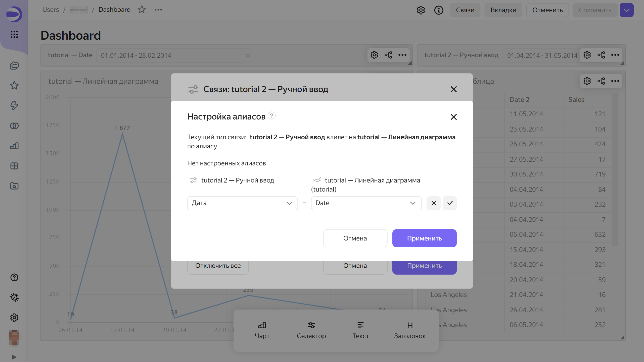Click Отмена in the alias settings dialog
Screen dimensions: 644x362
[355, 238]
